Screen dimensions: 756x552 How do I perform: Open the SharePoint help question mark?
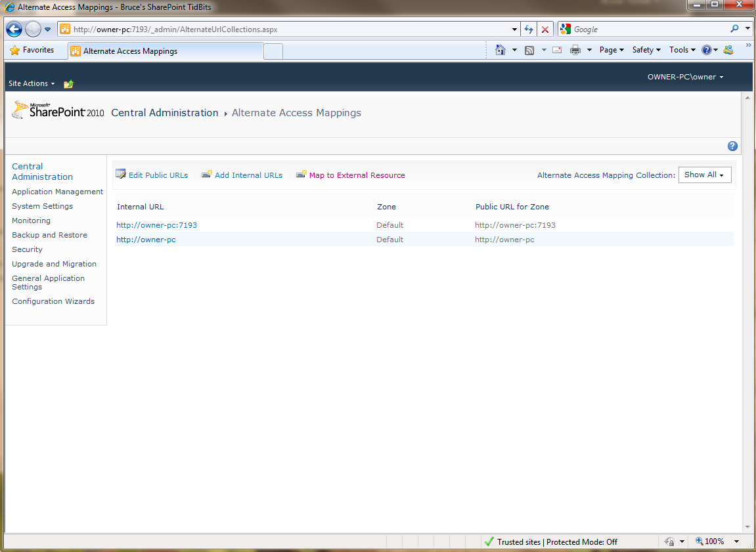[732, 146]
